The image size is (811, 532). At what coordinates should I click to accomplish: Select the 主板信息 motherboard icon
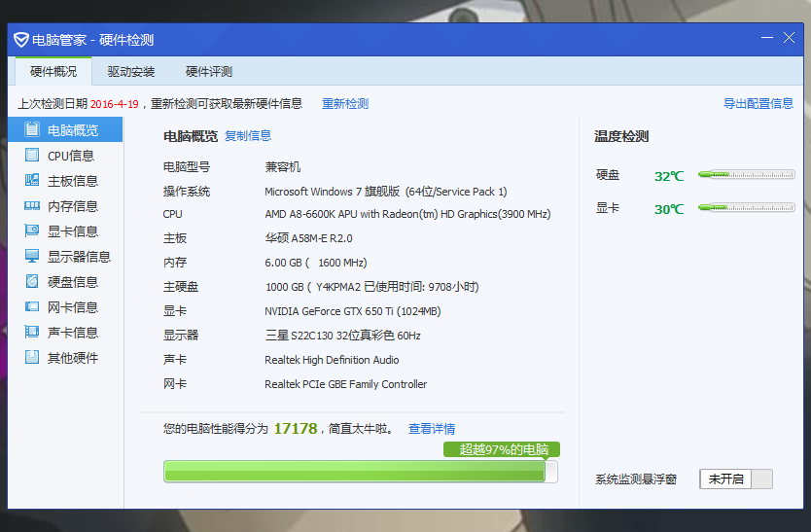click(x=32, y=181)
